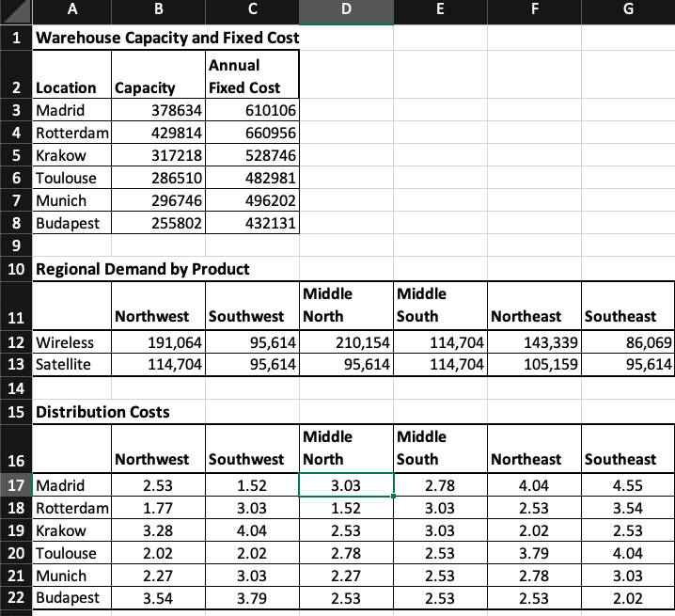Image resolution: width=675 pixels, height=616 pixels.
Task: Select Krakow Northeast cost 2.02
Action: pyautogui.click(x=534, y=530)
